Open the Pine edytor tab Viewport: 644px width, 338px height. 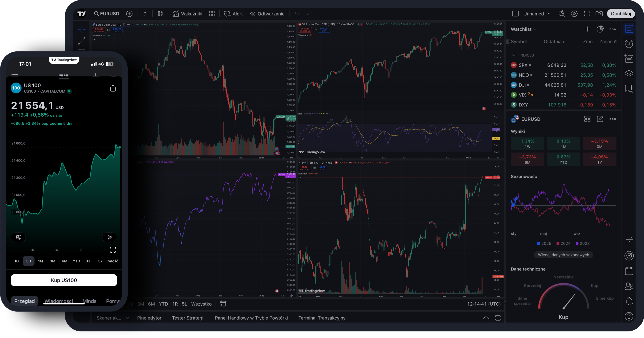pos(149,318)
